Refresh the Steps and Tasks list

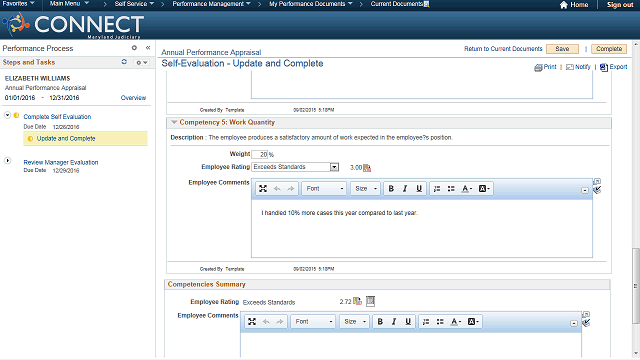pyautogui.click(x=124, y=62)
